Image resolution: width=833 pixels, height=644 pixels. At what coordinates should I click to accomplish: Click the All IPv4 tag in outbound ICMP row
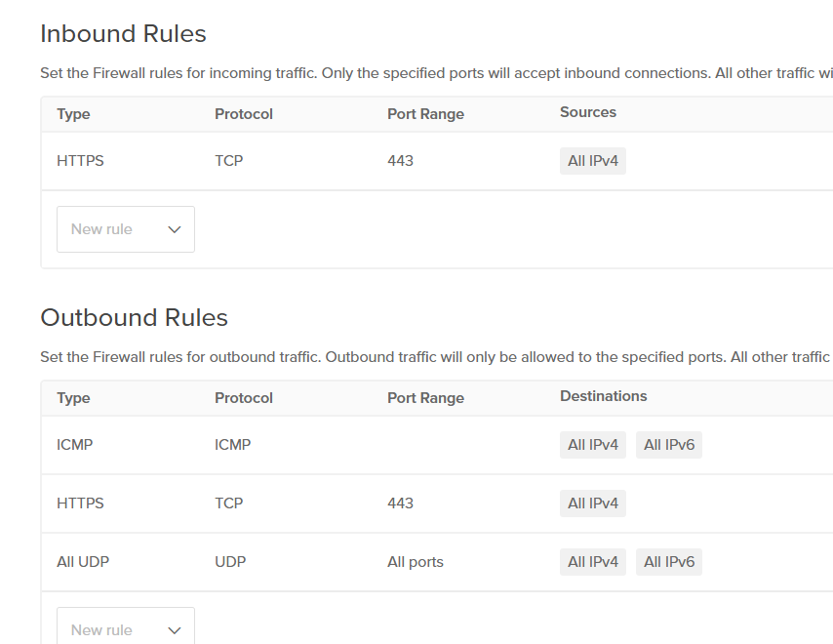[593, 445]
